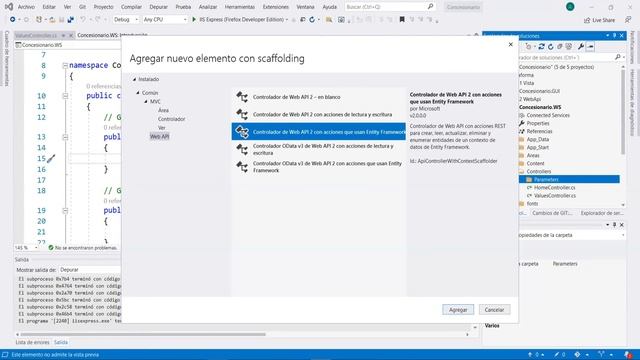Click icon of OData v3 lectura y escritura template
Image resolution: width=640 pixels, height=360 pixels.
point(242,150)
